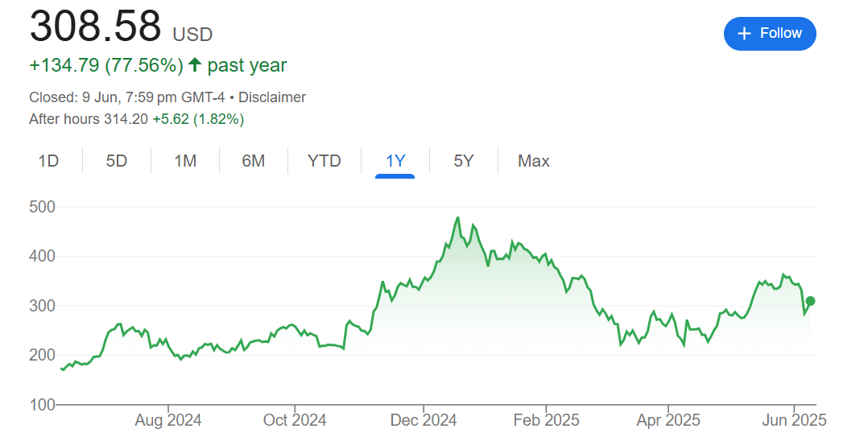Click the plus icon on Follow button
This screenshot has width=868, height=437.
click(x=744, y=33)
